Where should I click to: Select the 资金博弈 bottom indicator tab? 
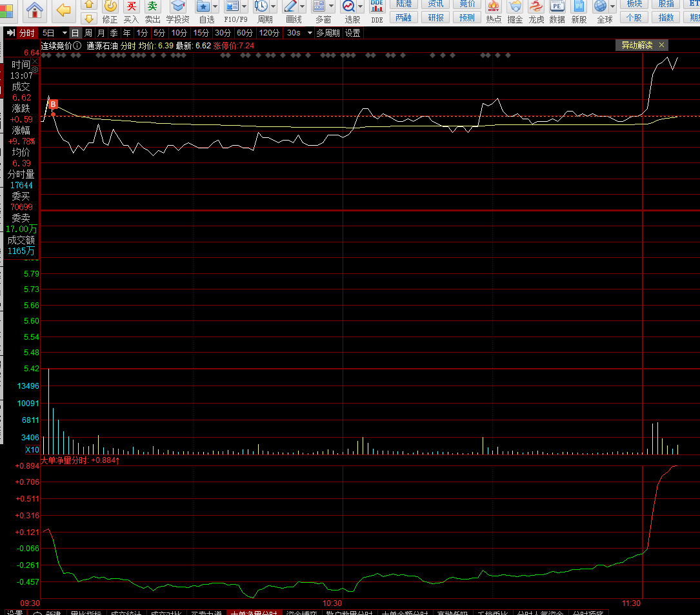[x=302, y=613]
